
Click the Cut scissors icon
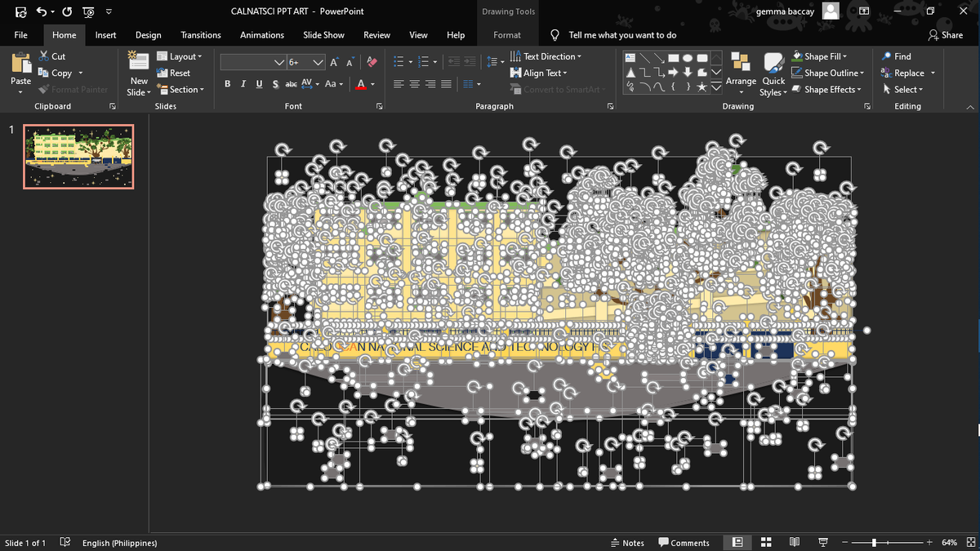tap(44, 56)
